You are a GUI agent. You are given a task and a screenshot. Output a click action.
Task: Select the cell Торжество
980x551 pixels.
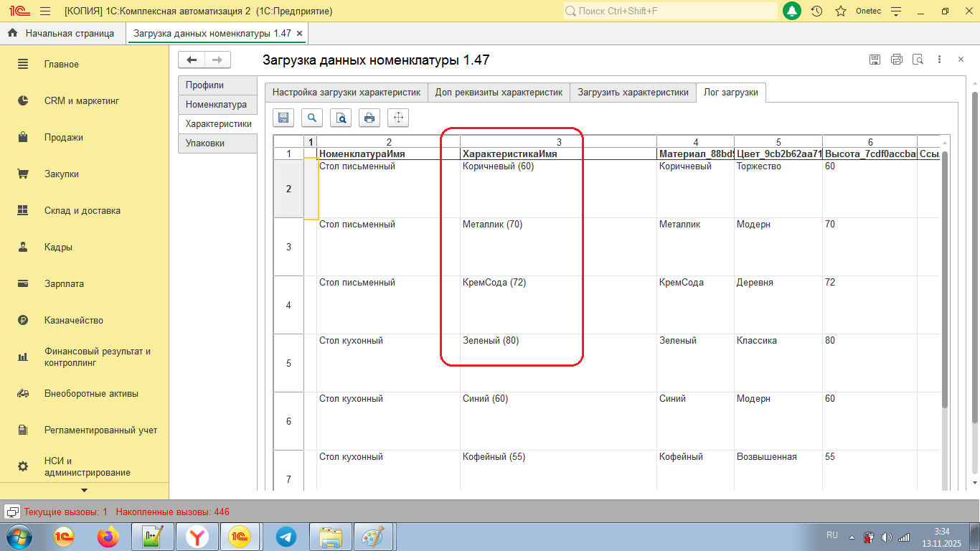click(778, 189)
